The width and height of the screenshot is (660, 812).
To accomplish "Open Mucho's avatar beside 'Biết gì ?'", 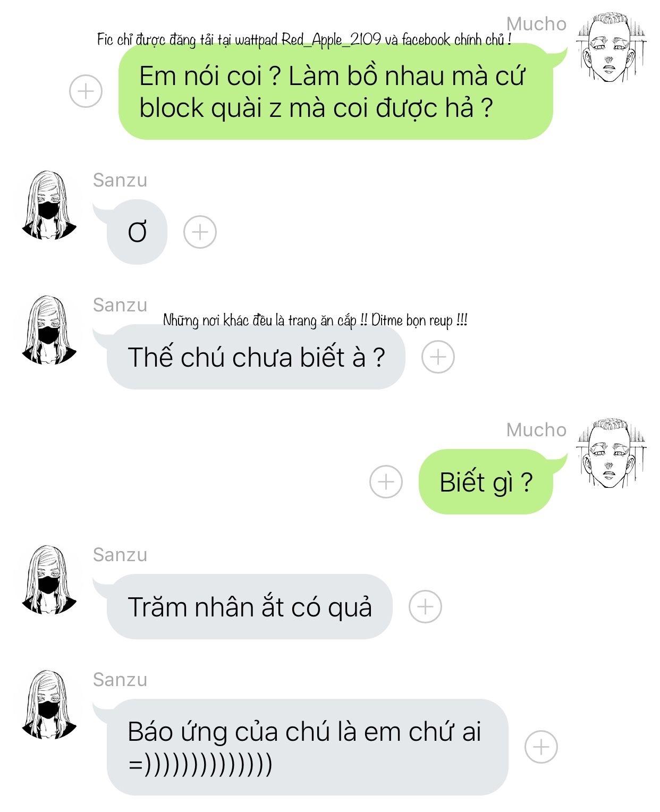I will (x=611, y=453).
